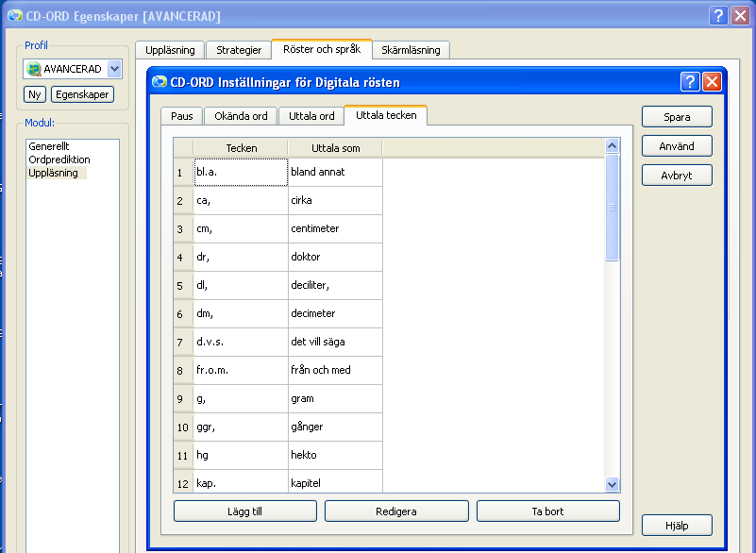Select the 'dr,' cell
Screen dimensions: 756x553
coord(241,257)
